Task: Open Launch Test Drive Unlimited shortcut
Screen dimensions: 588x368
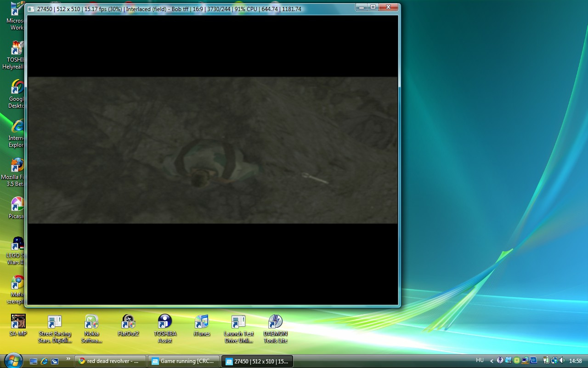Action: click(238, 329)
